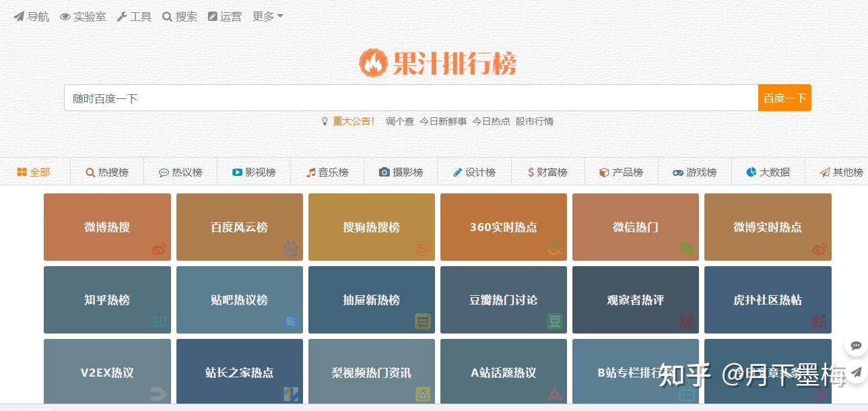This screenshot has width=868, height=411.
Task: Click the 贴 icon on 贴吧热议榜 card
Action: pyautogui.click(x=291, y=321)
